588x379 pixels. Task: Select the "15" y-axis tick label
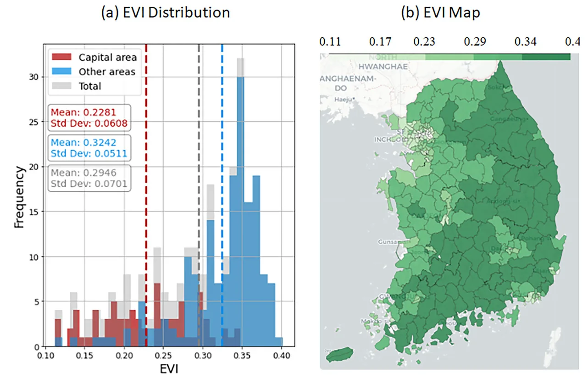(x=34, y=212)
